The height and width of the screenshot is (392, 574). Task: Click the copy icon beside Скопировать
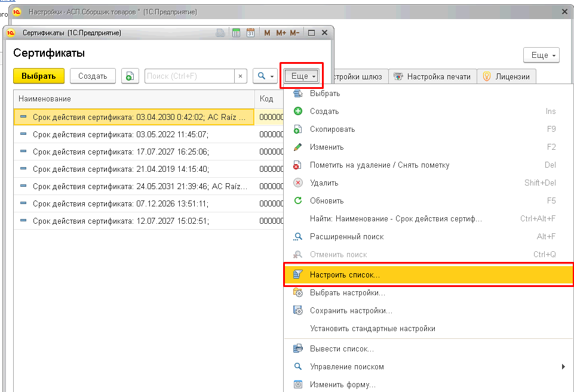[x=297, y=129]
